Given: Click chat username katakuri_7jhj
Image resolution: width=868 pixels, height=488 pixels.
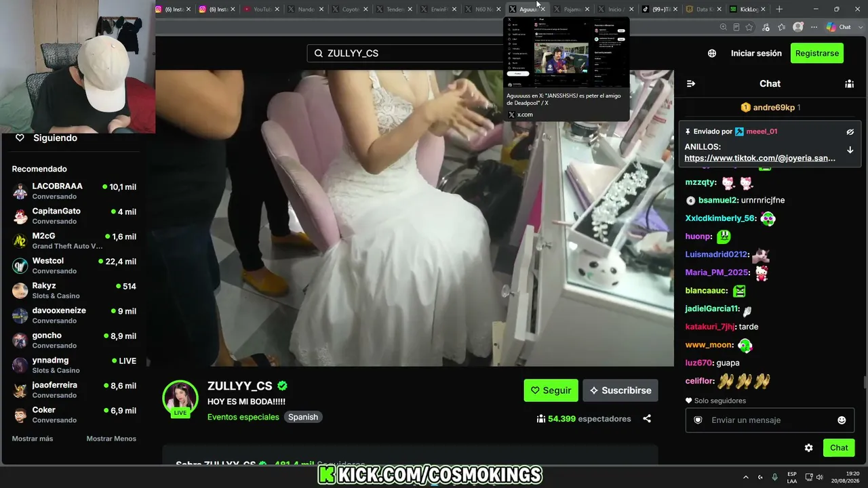Looking at the screenshot, I should pos(710,327).
